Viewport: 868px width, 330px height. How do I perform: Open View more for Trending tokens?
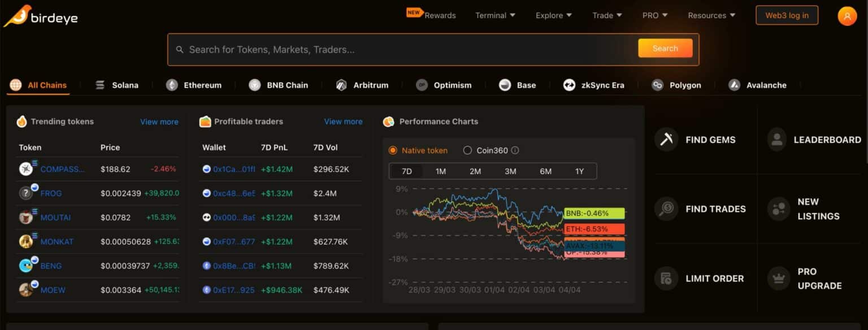pos(159,121)
